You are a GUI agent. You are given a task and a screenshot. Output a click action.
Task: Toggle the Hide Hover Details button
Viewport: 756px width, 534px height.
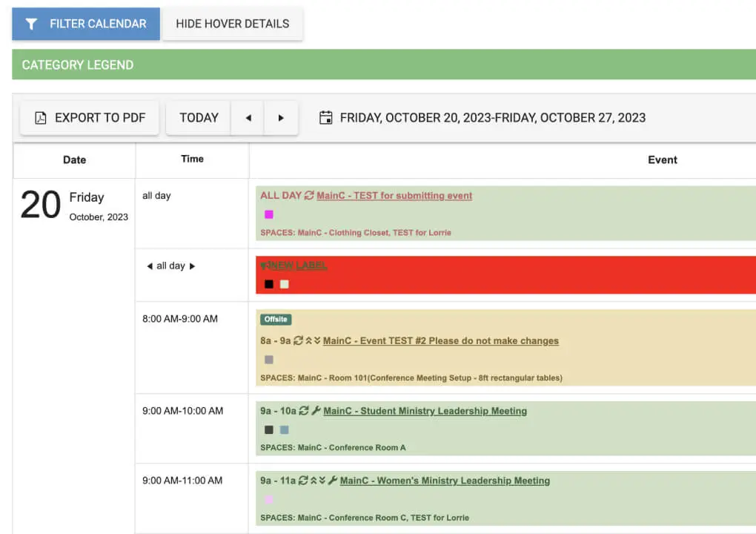pyautogui.click(x=232, y=24)
